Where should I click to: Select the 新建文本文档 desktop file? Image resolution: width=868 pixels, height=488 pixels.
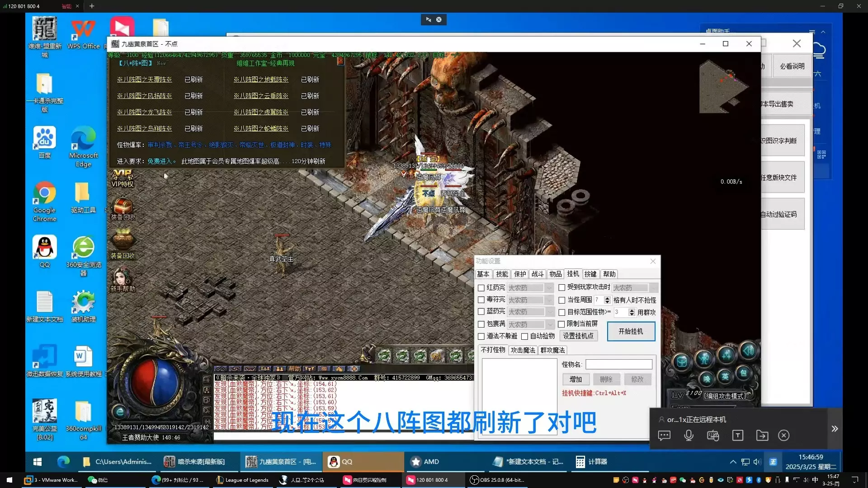pos(44,307)
